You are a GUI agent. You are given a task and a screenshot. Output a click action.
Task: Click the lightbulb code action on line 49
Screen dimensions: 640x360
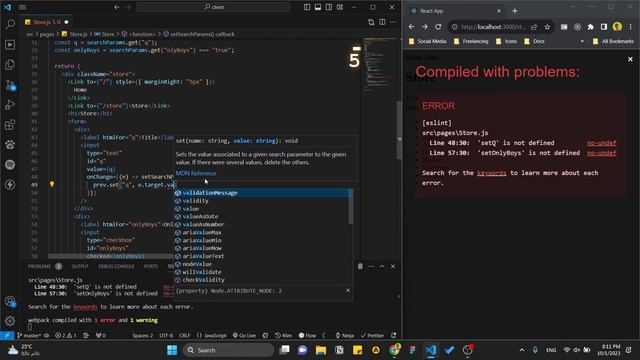52,184
